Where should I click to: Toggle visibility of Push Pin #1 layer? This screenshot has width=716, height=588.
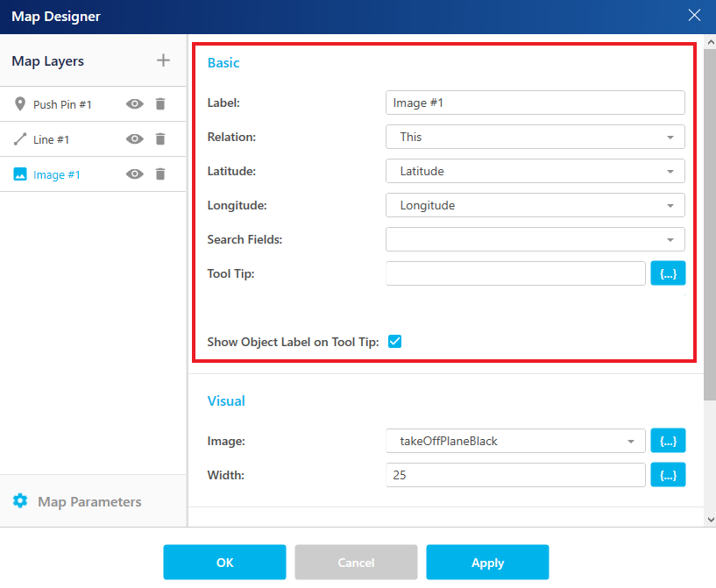pyautogui.click(x=134, y=104)
